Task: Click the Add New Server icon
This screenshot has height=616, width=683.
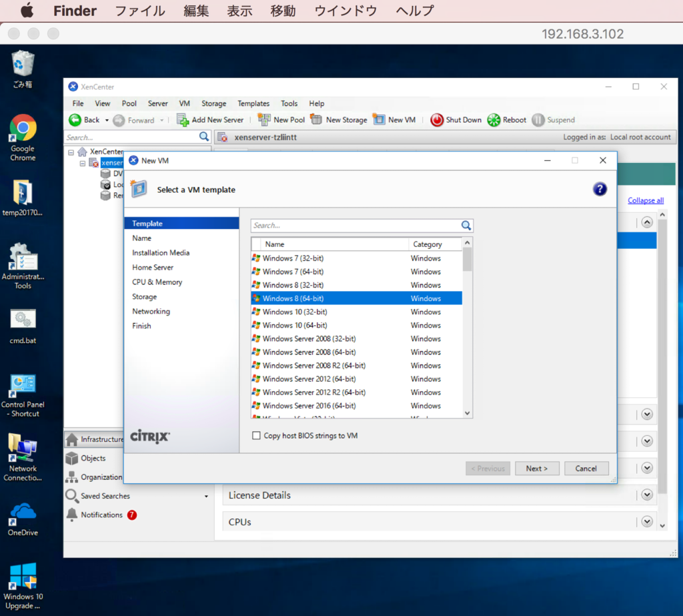Action: [183, 120]
